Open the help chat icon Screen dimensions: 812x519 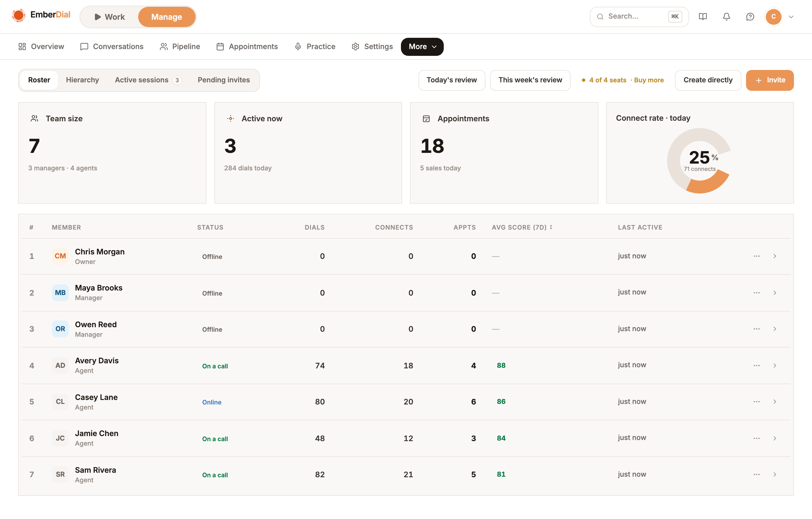(750, 17)
